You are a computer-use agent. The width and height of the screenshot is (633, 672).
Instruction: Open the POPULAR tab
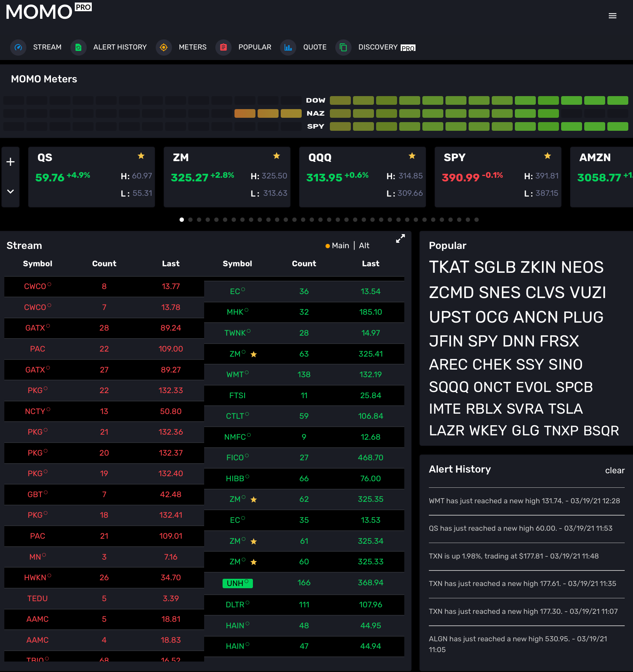[255, 47]
